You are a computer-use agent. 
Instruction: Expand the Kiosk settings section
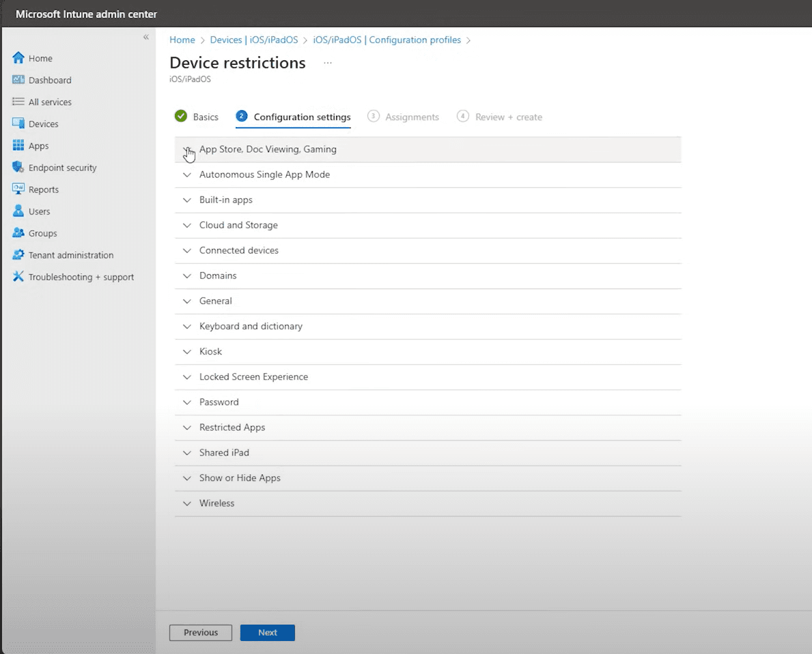pyautogui.click(x=210, y=351)
